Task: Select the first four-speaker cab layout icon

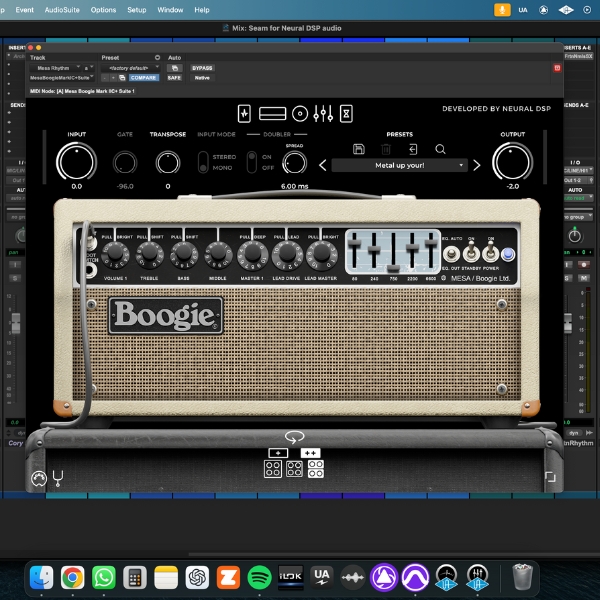Action: tap(273, 469)
